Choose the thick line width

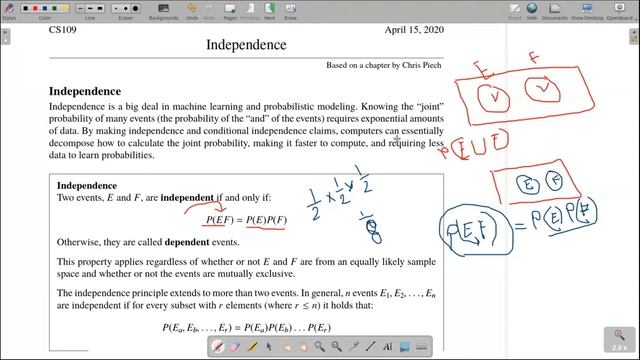pyautogui.click(x=100, y=8)
